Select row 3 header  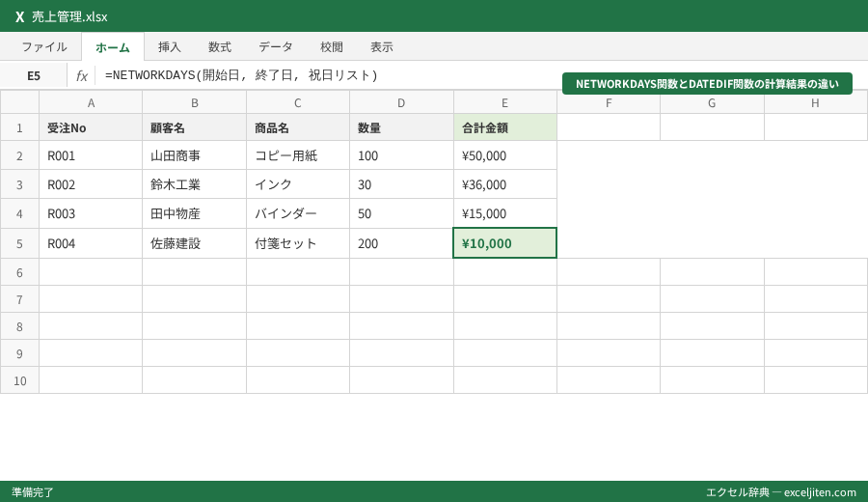[x=19, y=184]
